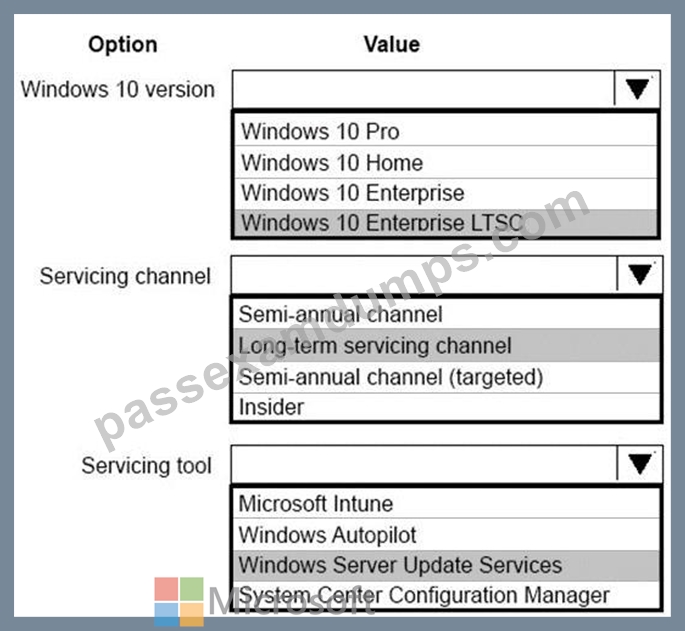685x631 pixels.
Task: Select Windows 10 Pro option
Action: 446,131
